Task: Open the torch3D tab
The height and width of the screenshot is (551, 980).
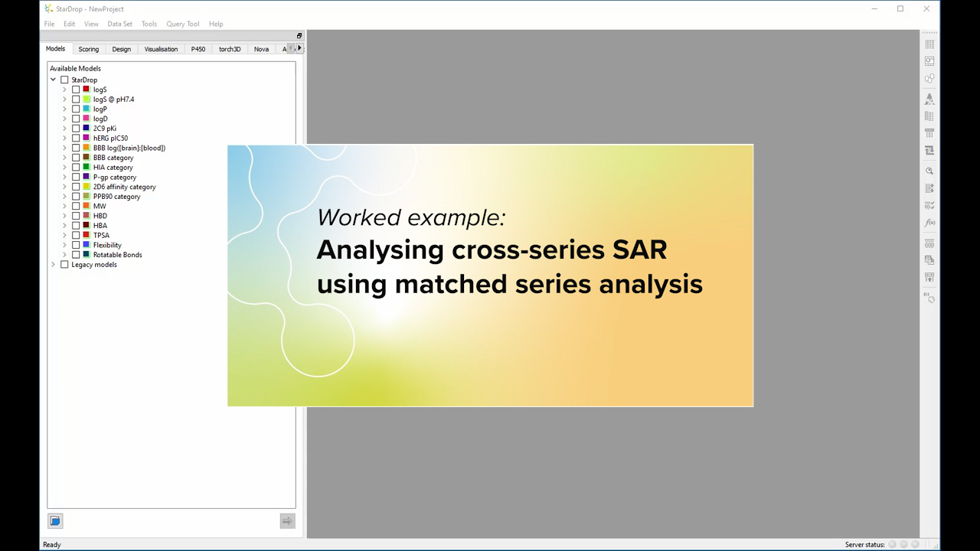Action: coord(230,49)
